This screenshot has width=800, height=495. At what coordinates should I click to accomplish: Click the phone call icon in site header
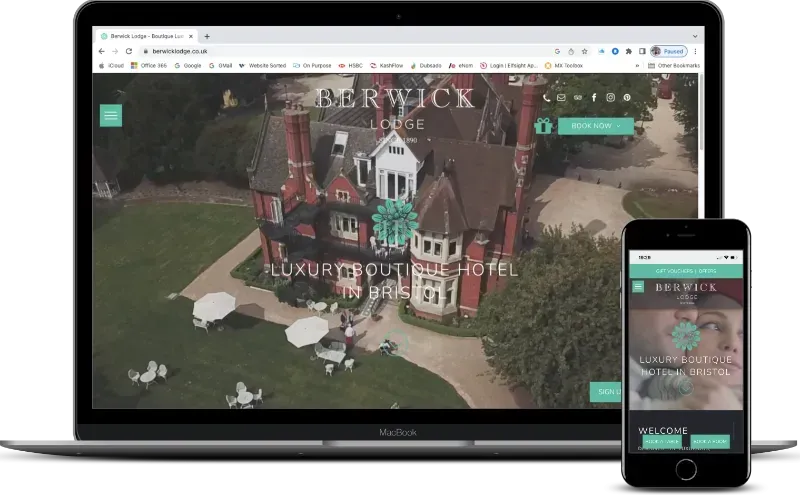[546, 97]
